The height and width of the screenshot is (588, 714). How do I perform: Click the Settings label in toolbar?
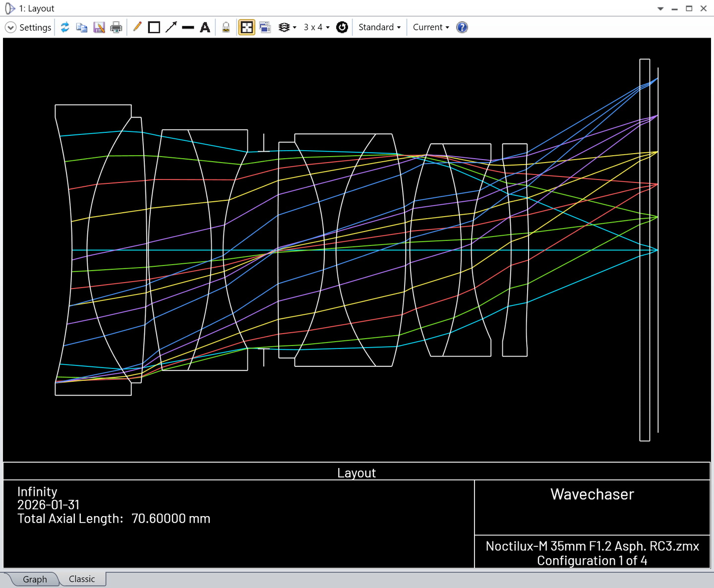click(35, 27)
